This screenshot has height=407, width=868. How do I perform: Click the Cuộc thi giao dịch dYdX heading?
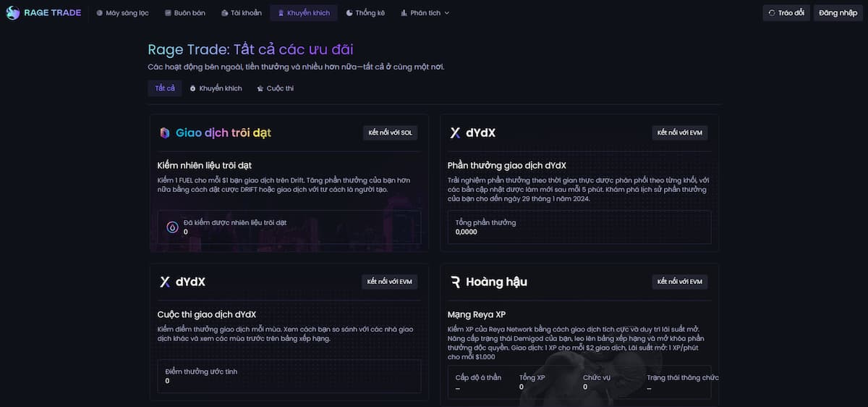pos(206,314)
